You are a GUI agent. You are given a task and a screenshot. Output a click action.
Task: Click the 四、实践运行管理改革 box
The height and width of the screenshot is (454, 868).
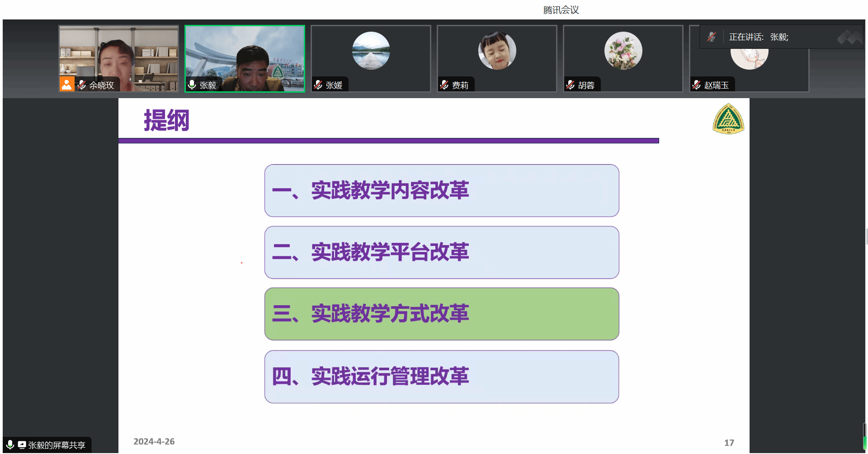click(x=441, y=376)
